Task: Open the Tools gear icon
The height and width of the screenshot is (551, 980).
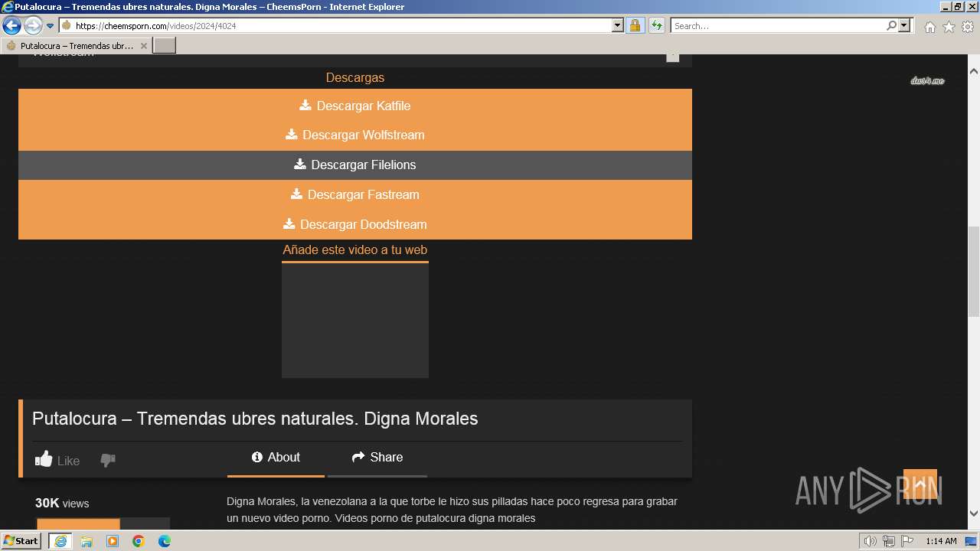Action: click(968, 27)
